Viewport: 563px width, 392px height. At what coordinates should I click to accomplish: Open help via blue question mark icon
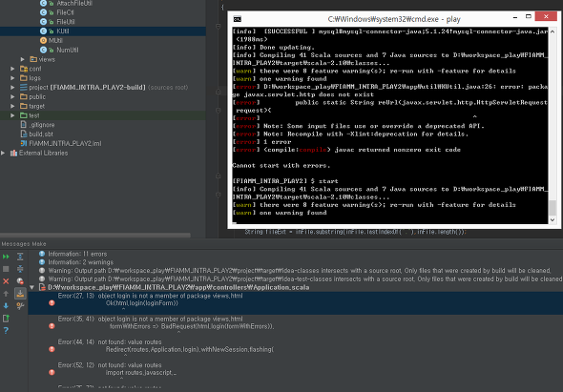(x=6, y=330)
